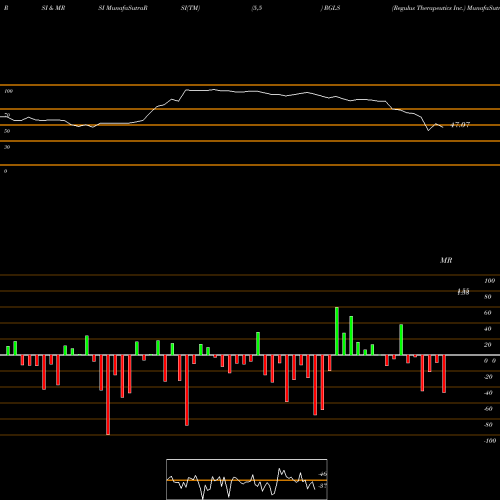Click the MR axis label -20
The height and width of the screenshot is (500, 500).
coord(488,377)
